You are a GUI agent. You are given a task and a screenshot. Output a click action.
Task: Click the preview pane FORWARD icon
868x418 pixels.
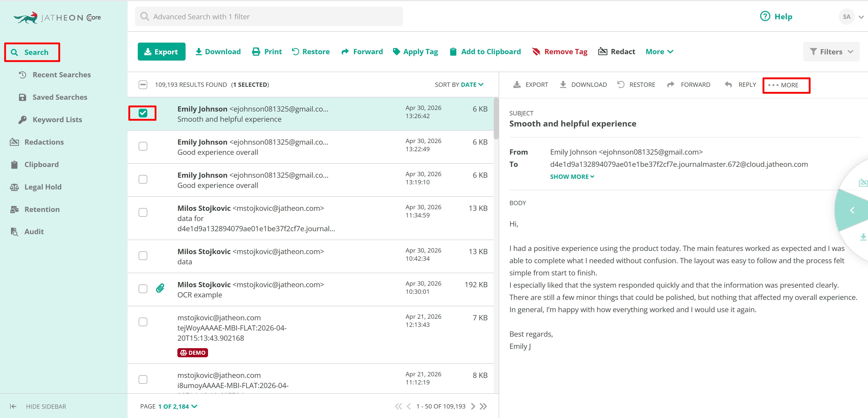tap(671, 85)
